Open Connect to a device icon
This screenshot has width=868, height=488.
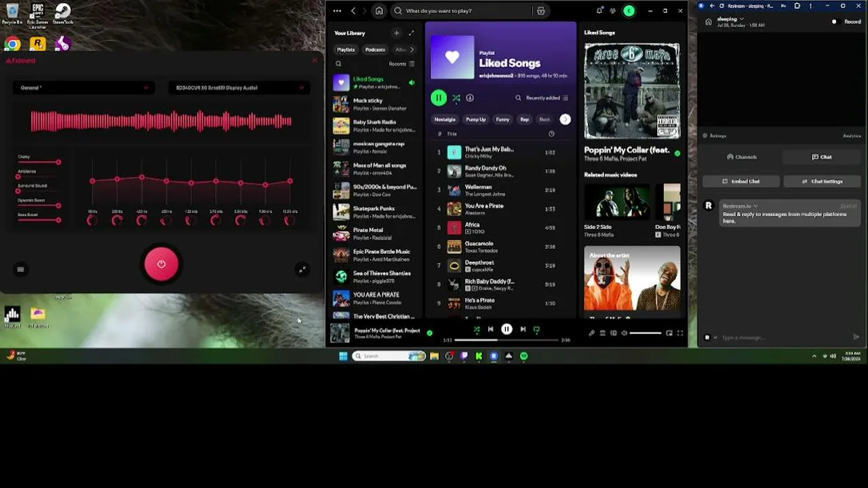click(614, 333)
